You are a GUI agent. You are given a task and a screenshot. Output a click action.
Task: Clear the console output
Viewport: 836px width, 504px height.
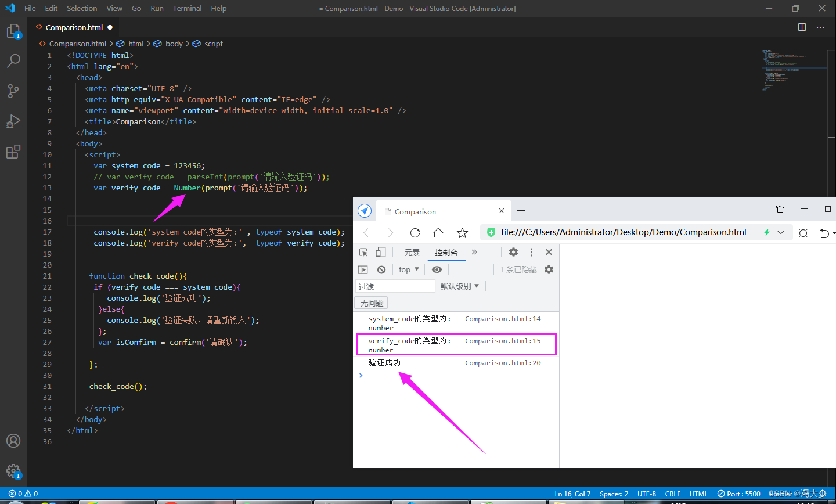pyautogui.click(x=381, y=269)
